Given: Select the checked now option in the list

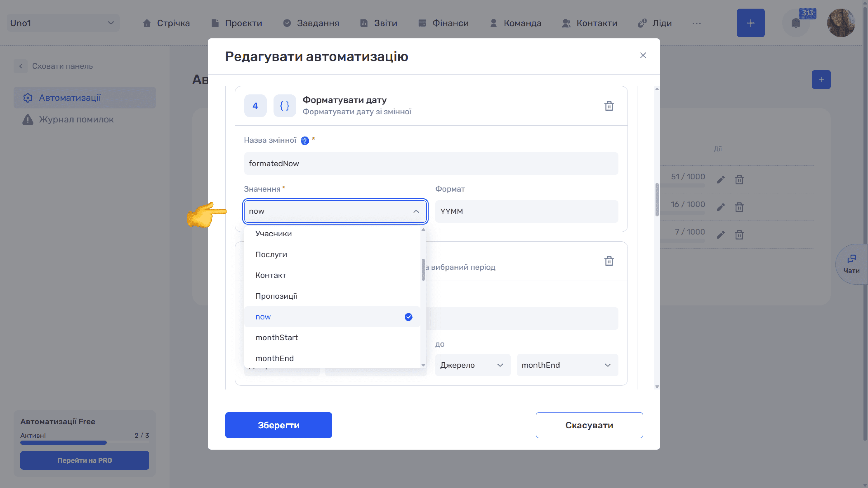Looking at the screenshot, I should point(332,317).
